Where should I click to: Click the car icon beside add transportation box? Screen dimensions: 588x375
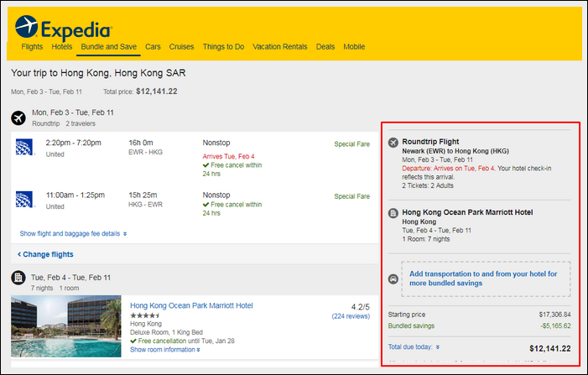(x=393, y=279)
